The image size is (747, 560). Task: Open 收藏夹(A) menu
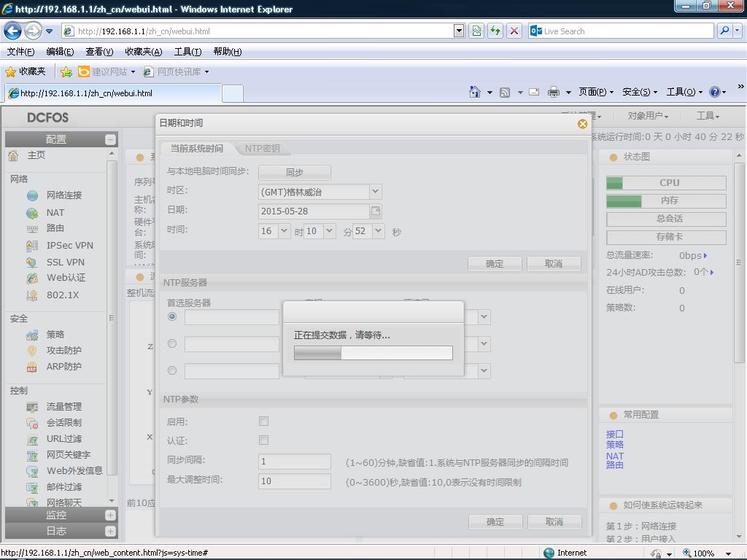coord(144,52)
